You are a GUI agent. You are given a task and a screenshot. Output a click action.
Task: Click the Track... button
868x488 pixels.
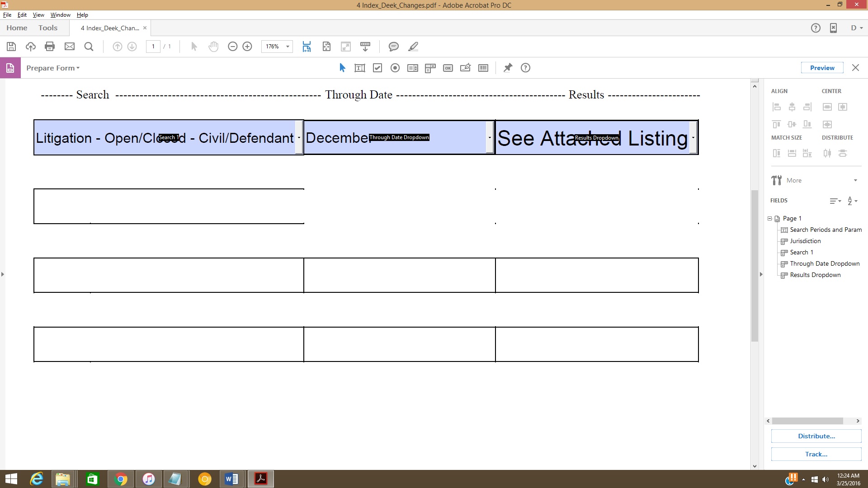click(816, 454)
